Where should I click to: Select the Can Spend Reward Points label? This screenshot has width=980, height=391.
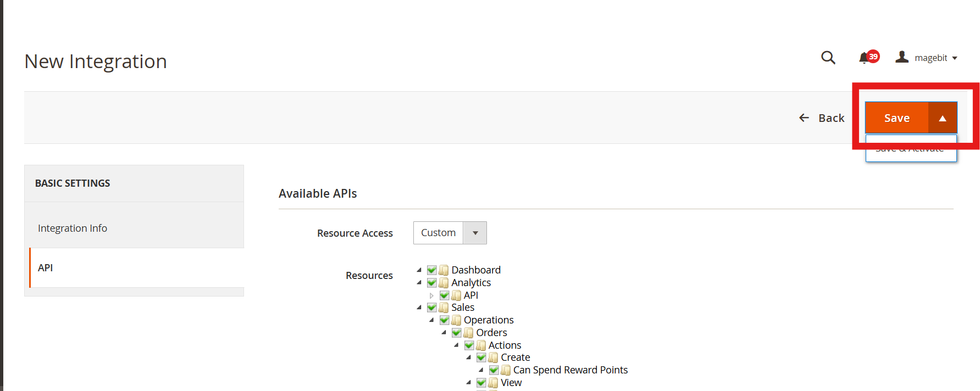tap(571, 370)
